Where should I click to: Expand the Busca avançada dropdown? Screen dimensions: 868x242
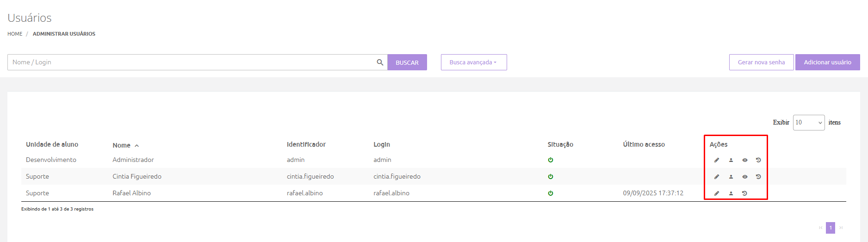pos(473,62)
